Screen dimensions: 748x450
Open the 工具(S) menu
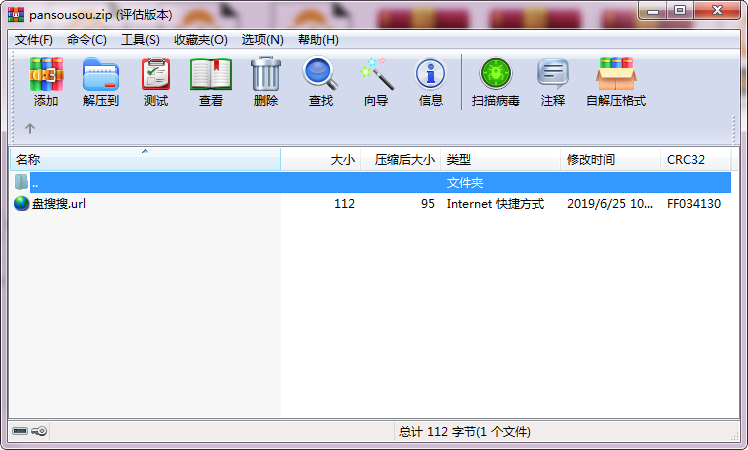[140, 40]
